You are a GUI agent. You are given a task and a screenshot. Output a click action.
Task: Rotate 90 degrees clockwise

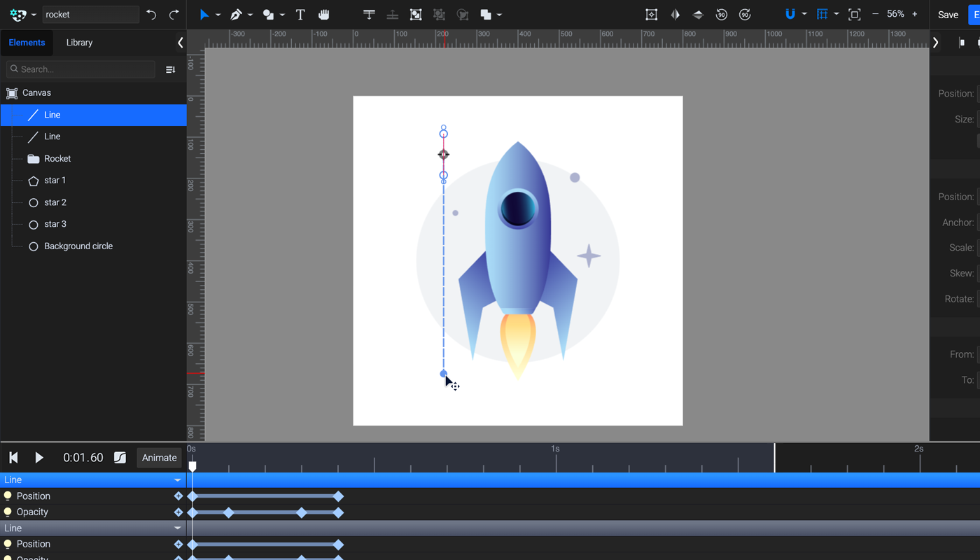pyautogui.click(x=745, y=15)
